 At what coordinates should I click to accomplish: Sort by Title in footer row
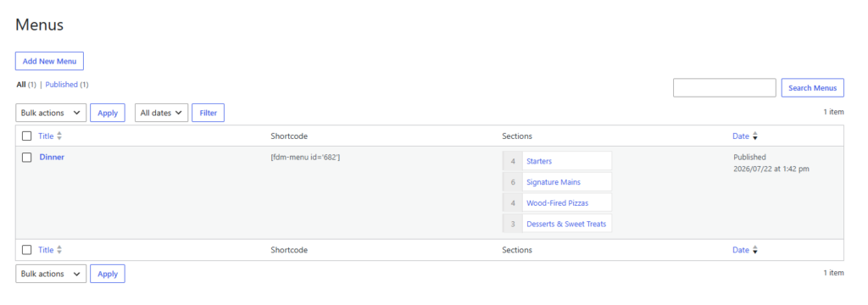pos(46,250)
